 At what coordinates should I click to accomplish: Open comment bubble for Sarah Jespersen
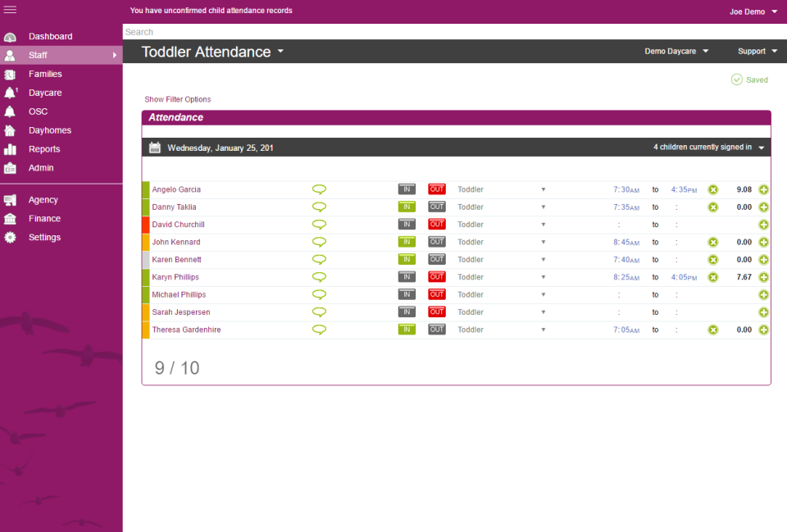coord(319,312)
